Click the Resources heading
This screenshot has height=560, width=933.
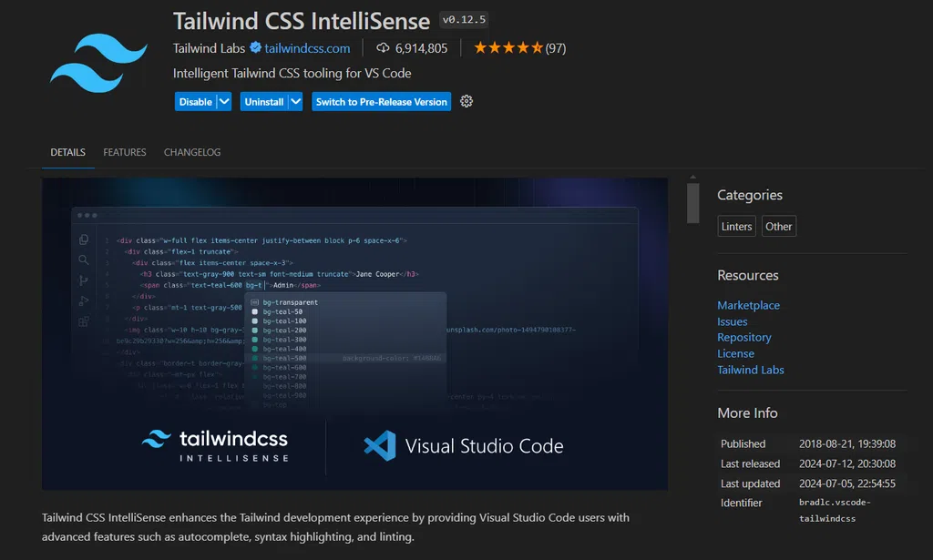point(748,275)
